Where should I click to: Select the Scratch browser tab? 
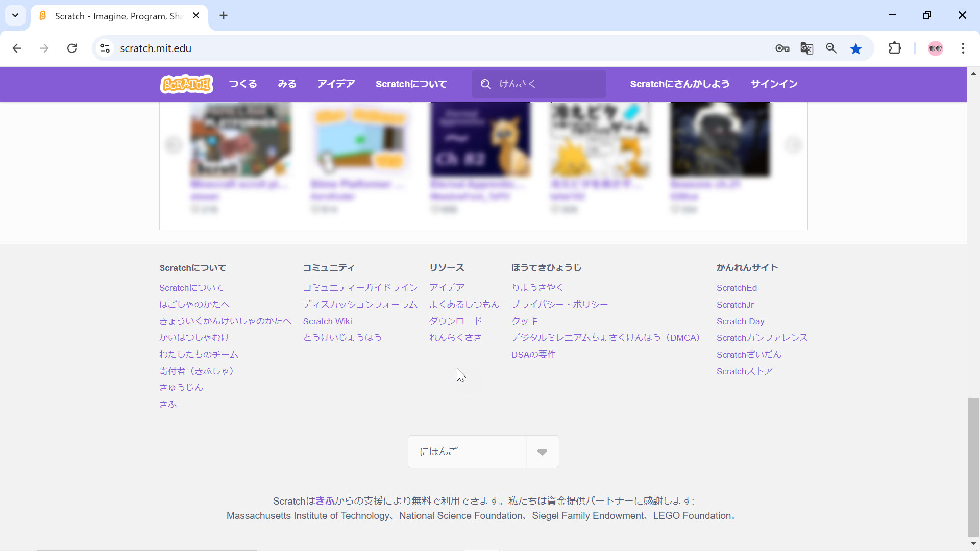coord(119,16)
